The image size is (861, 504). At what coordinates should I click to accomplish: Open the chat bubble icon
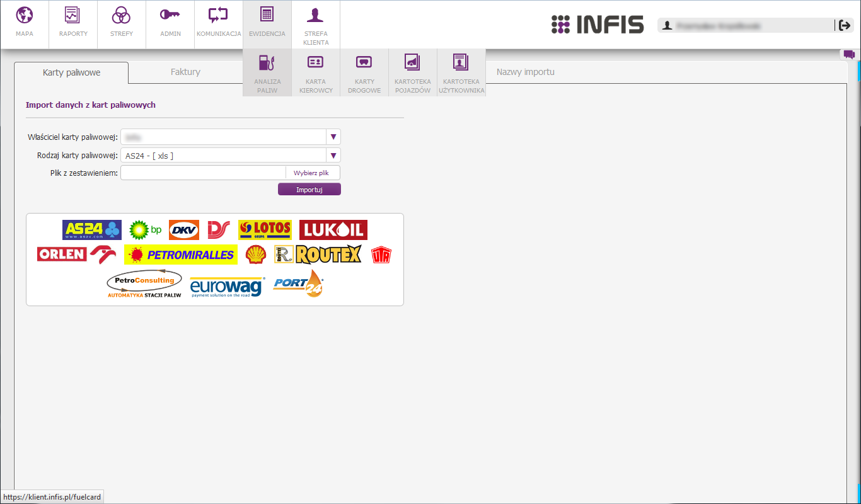[x=849, y=55]
